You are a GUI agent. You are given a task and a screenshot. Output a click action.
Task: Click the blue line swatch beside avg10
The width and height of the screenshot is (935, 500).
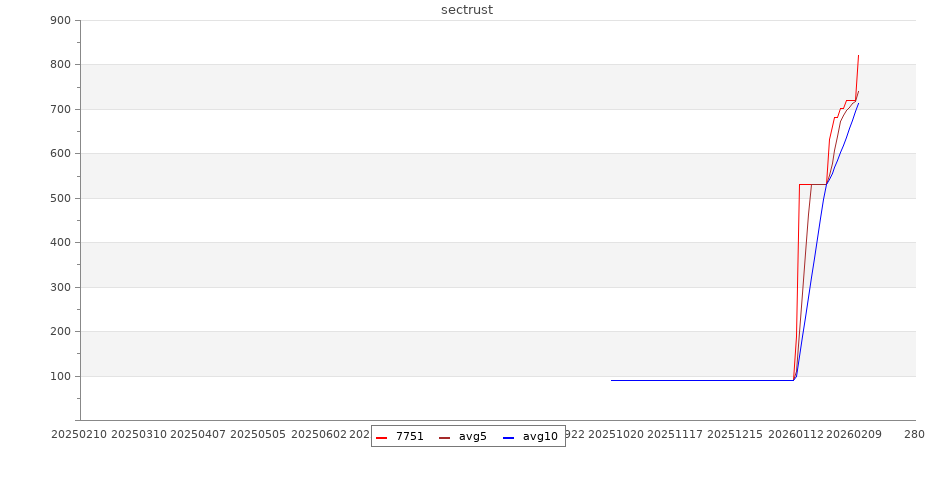pos(509,437)
